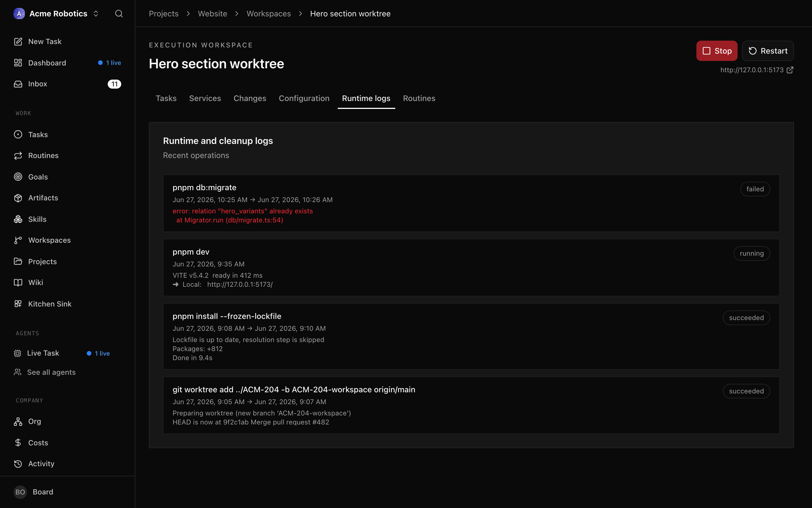Image resolution: width=812 pixels, height=508 pixels.
Task: Open the Changes tab
Action: [250, 98]
